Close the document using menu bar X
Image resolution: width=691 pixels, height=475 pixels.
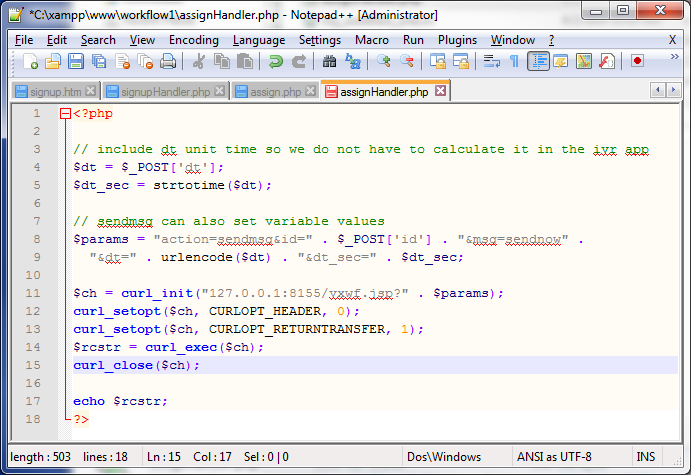coord(672,39)
